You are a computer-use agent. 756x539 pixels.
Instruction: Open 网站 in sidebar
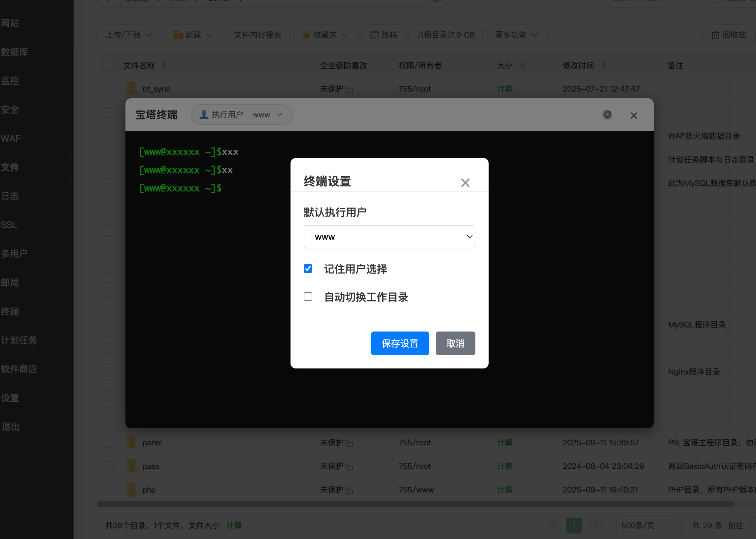point(10,23)
